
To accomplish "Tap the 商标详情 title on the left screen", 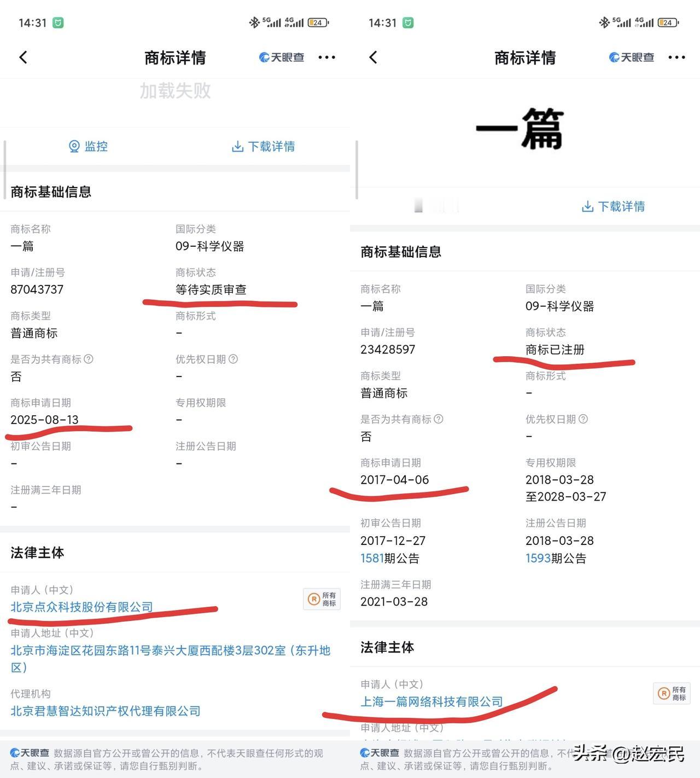I will pos(175,57).
